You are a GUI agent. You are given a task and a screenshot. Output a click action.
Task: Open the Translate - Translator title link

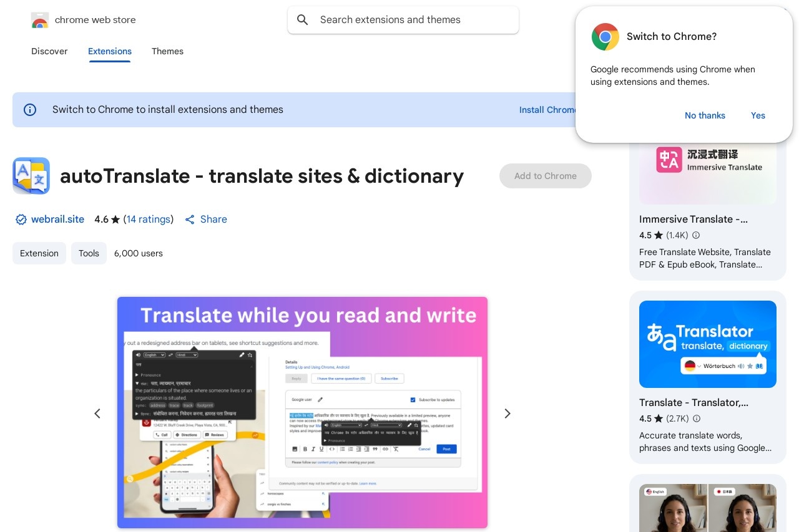coord(694,403)
